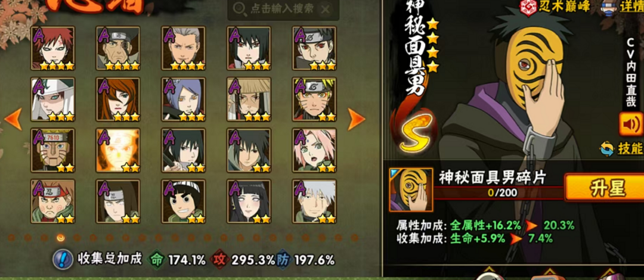Select blue-haired Konan ninja portrait
The image size is (644, 280).
(x=184, y=99)
